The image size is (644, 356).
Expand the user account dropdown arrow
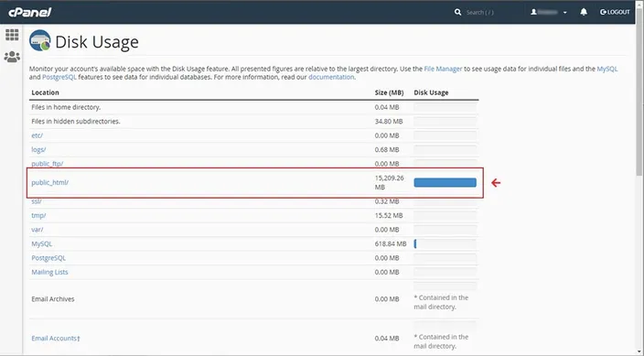coord(565,13)
